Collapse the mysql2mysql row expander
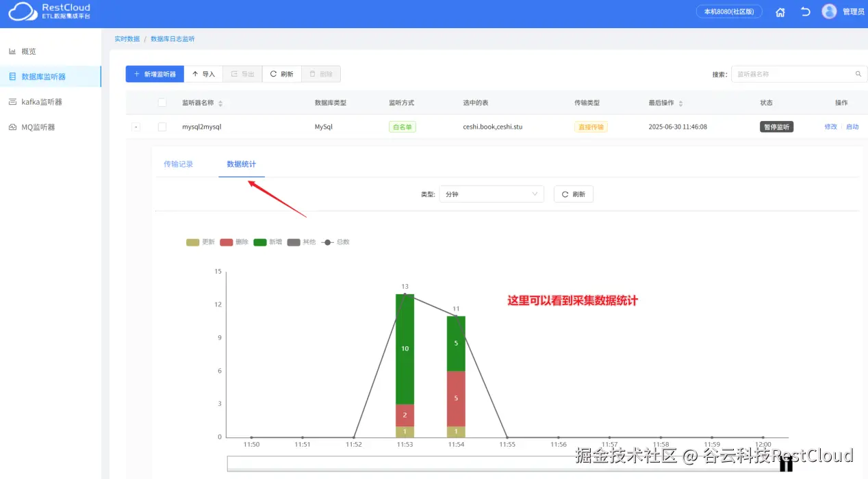 pos(136,127)
